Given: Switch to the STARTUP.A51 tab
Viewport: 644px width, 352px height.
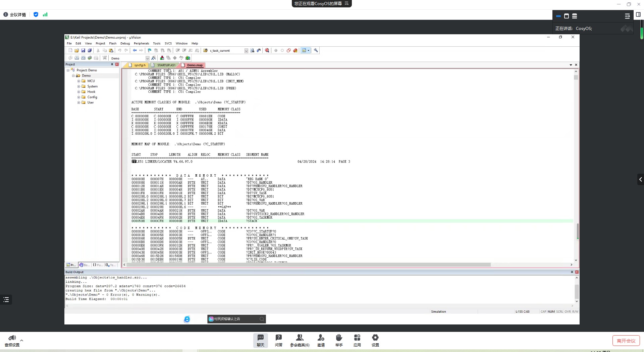Looking at the screenshot, I should tap(164, 65).
